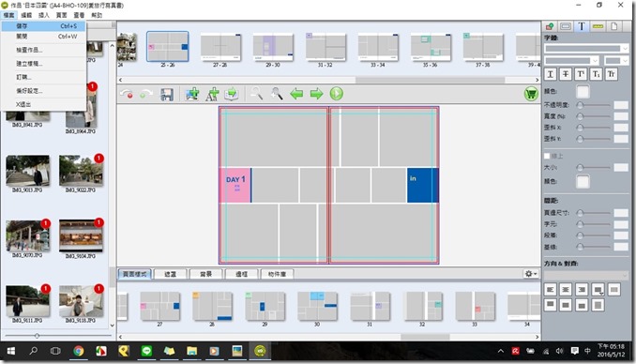Toggle superscript text style button
The width and height of the screenshot is (636, 364).
581,74
